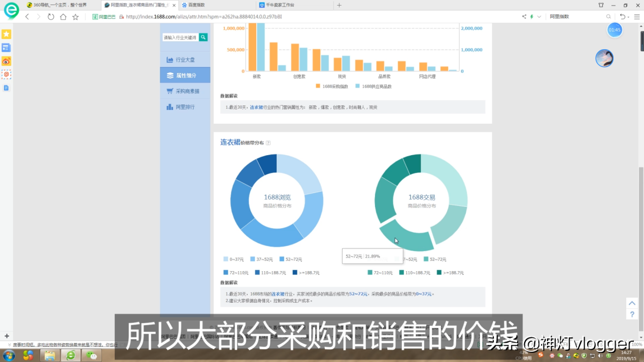The width and height of the screenshot is (644, 362).
Task: Click the scroll-to-top arrow button
Action: (632, 303)
